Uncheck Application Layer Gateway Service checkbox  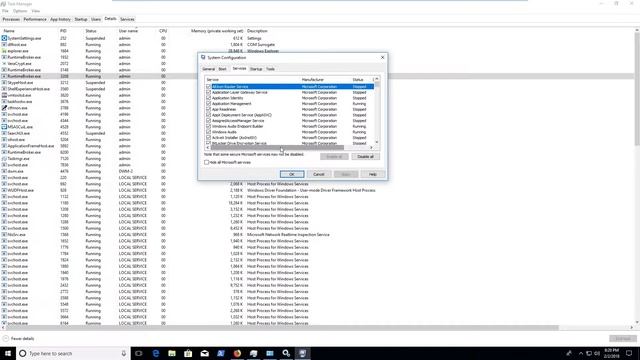(x=209, y=92)
